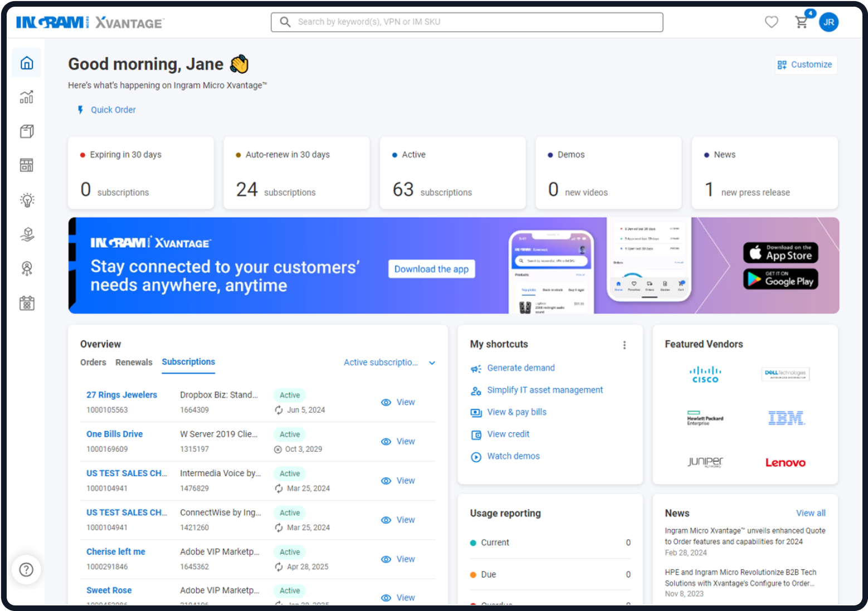Switch to the Renewals tab

tap(134, 363)
